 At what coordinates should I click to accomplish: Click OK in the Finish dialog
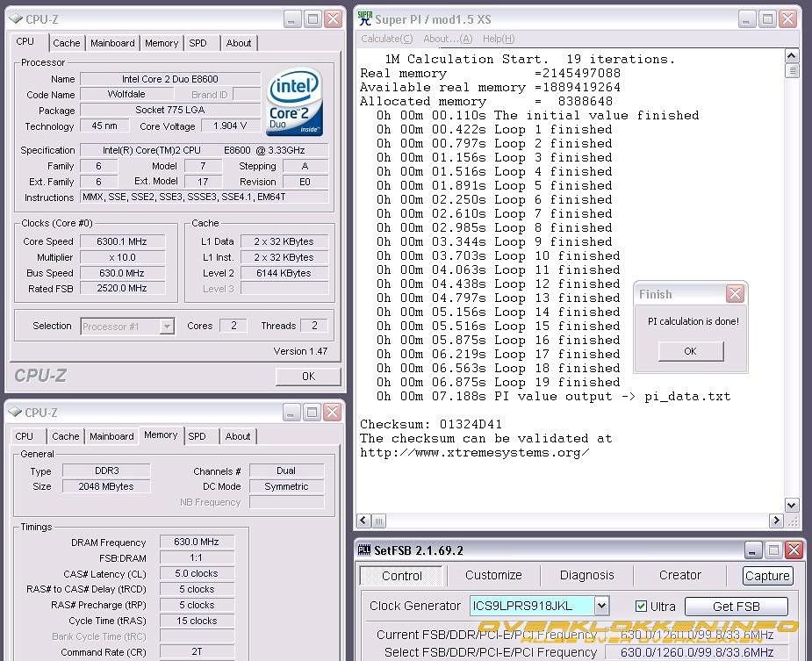pyautogui.click(x=691, y=351)
